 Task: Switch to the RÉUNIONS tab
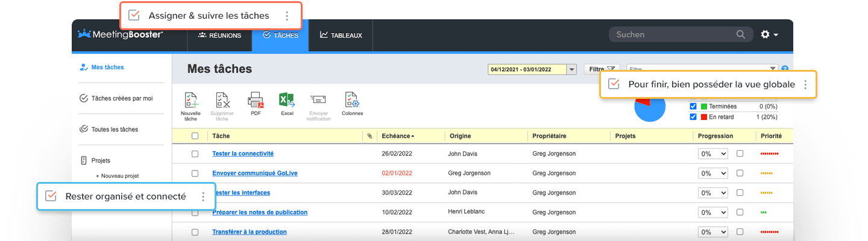click(219, 36)
